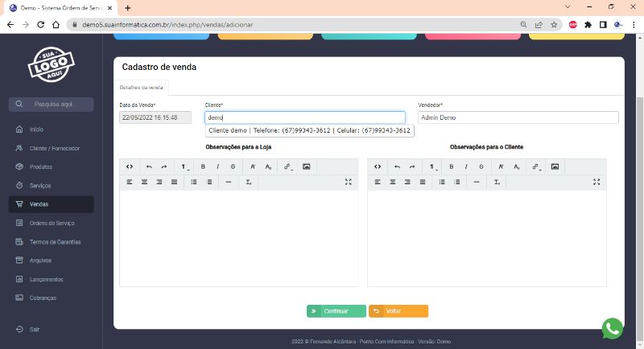Click the Vendedor input field
Screen dimensions: 644x349
518,117
